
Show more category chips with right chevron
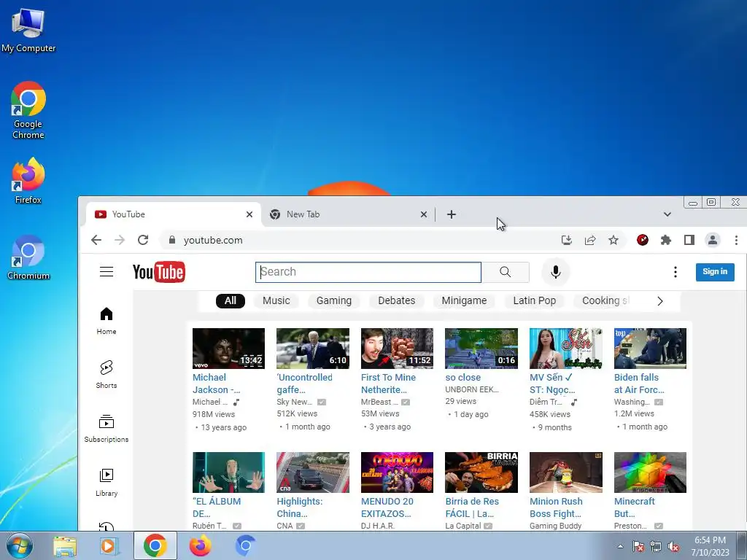(x=659, y=301)
